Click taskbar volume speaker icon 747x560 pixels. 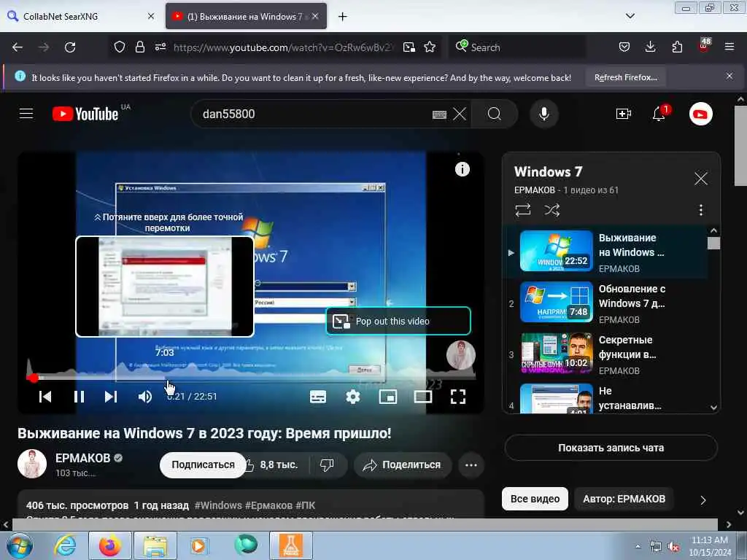click(673, 547)
